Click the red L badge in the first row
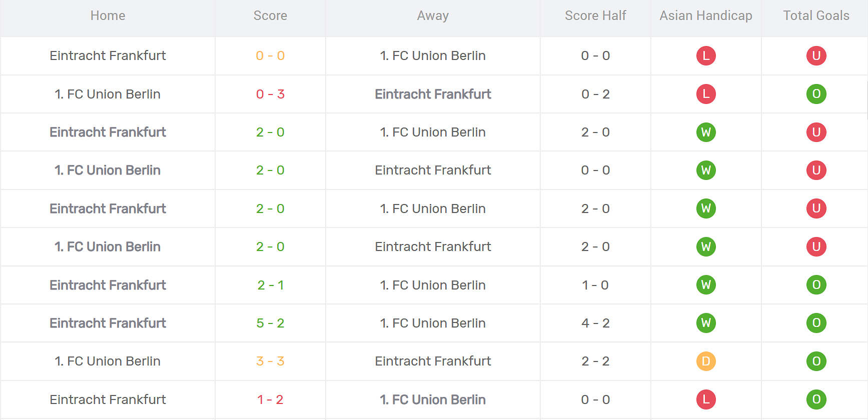The width and height of the screenshot is (868, 420). [706, 55]
